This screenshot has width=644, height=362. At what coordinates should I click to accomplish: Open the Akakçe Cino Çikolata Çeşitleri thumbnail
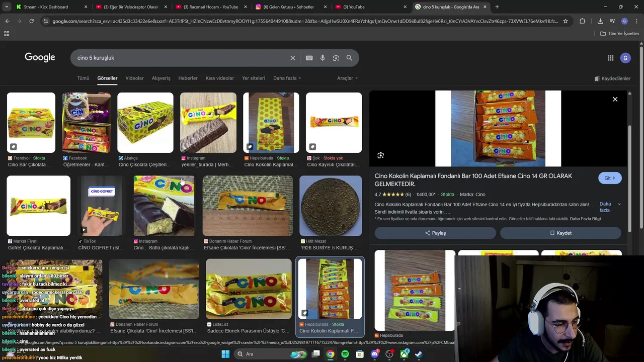[x=145, y=123]
